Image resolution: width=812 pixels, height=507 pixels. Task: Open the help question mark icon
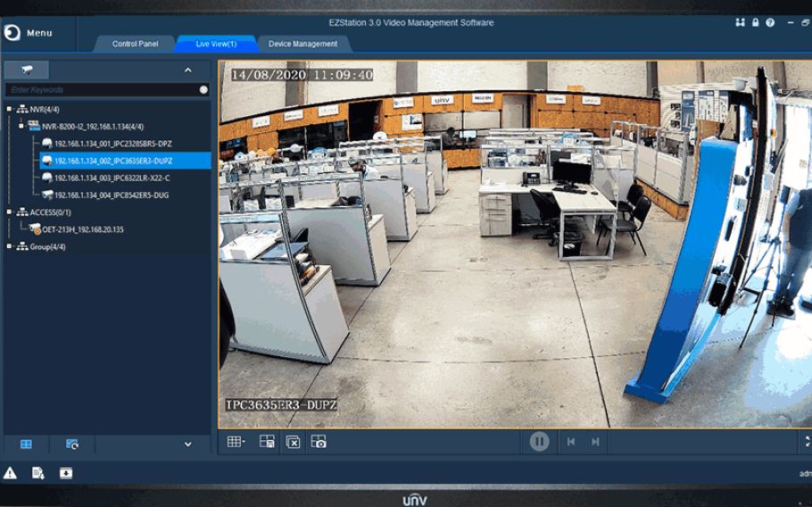(x=770, y=22)
